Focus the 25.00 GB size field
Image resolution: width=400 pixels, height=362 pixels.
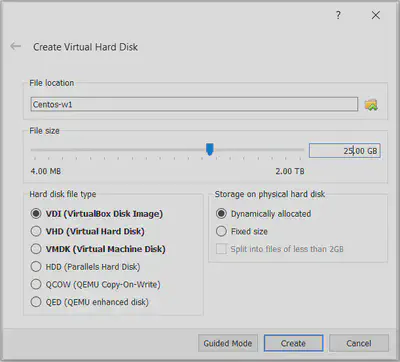coord(345,151)
